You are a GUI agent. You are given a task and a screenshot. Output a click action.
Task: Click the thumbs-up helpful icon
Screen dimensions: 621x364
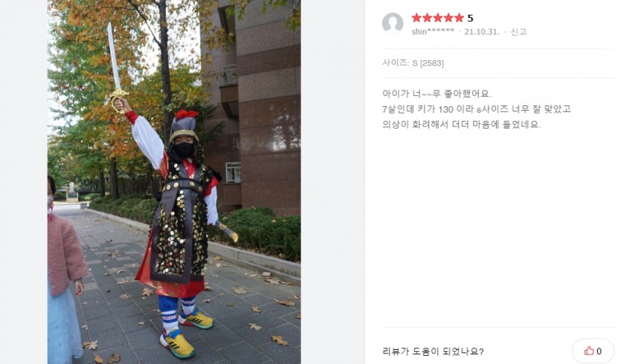(589, 351)
